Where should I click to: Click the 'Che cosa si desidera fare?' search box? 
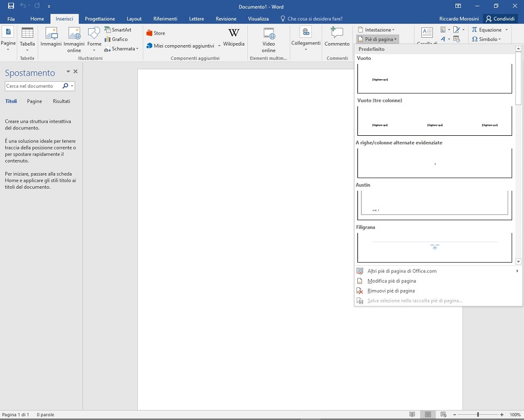point(311,19)
